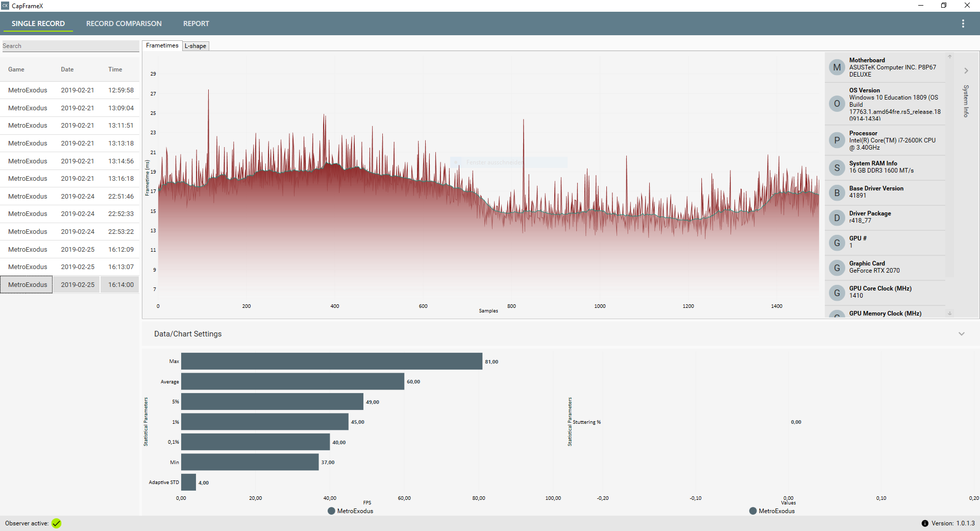Image resolution: width=980 pixels, height=531 pixels.
Task: Click the Adaptive STD bar
Action: coord(188,482)
